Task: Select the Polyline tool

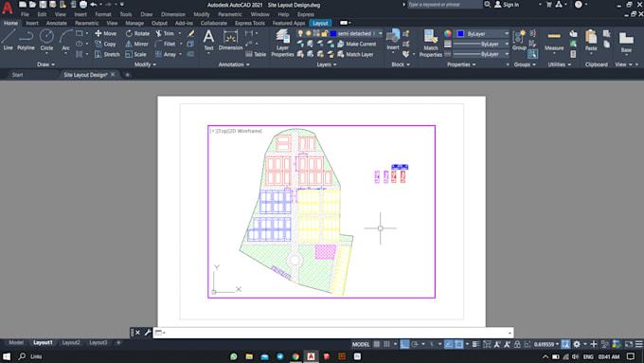Action: (x=26, y=41)
